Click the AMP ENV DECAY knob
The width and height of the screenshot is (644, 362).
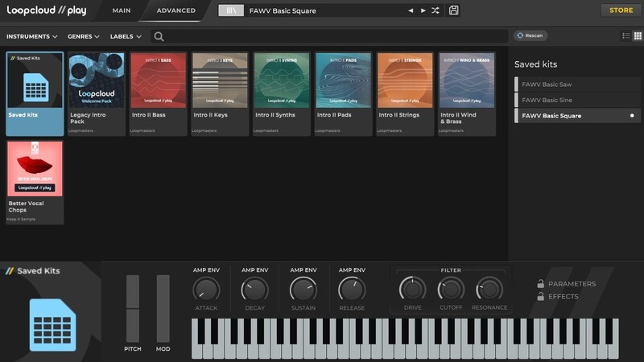tap(254, 290)
